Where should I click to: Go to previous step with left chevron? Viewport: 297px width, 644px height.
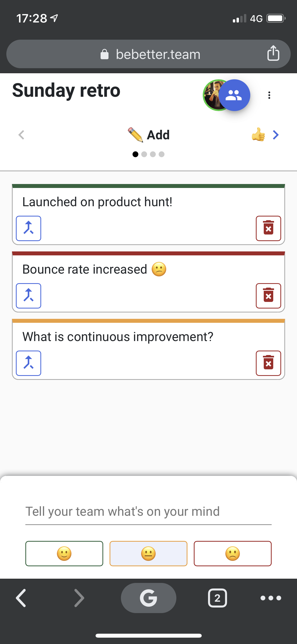coord(21,135)
